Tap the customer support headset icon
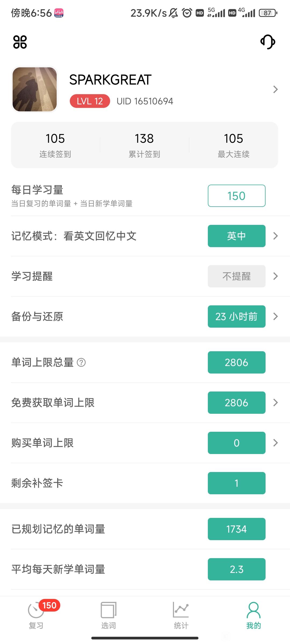This screenshot has width=290, height=644. pyautogui.click(x=268, y=42)
